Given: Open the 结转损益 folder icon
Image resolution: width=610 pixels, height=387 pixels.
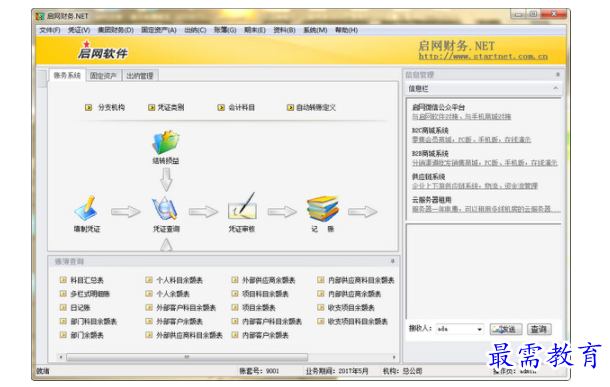Looking at the screenshot, I should coord(166,142).
